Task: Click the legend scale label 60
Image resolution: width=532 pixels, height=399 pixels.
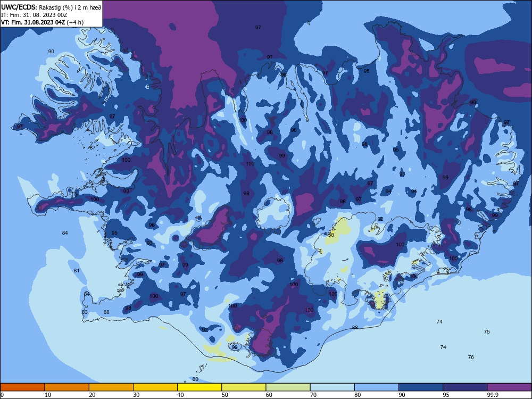Action: pyautogui.click(x=269, y=395)
